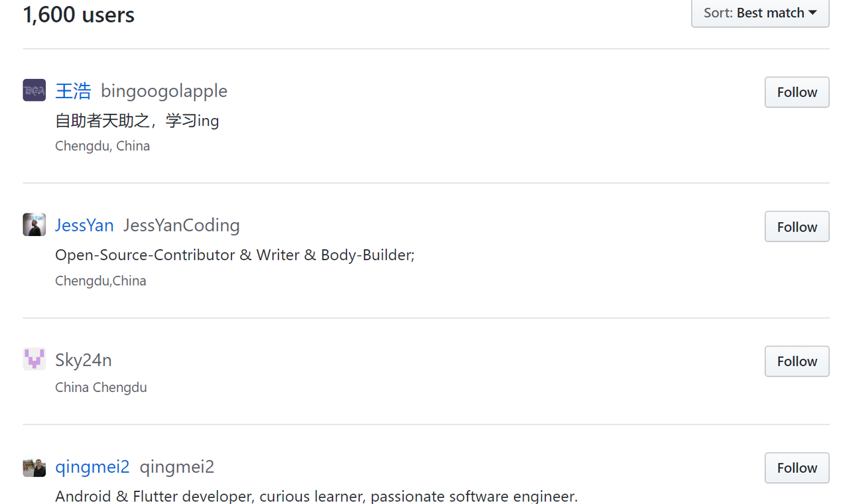849x504 pixels.
Task: Open the JessYan profile link
Action: pos(84,225)
